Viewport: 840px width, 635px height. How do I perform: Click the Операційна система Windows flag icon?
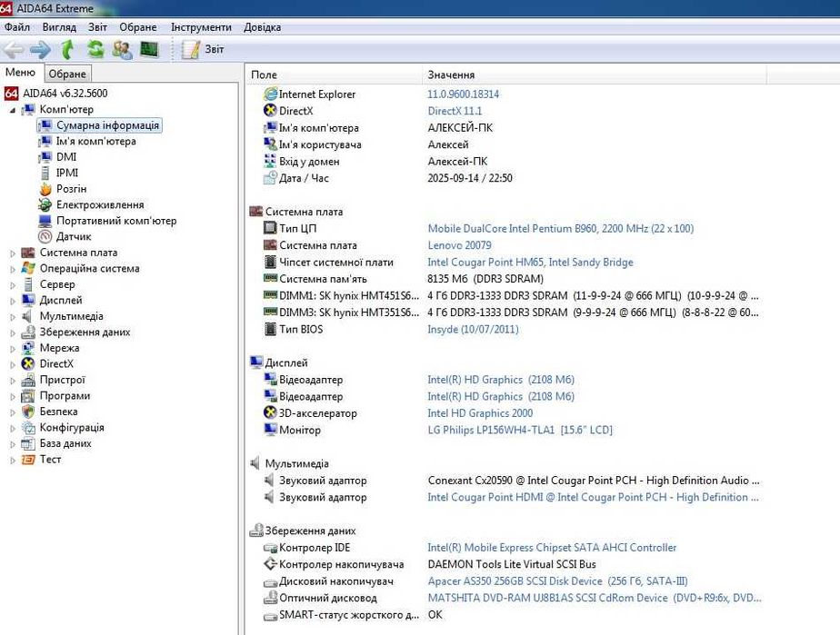click(x=28, y=268)
